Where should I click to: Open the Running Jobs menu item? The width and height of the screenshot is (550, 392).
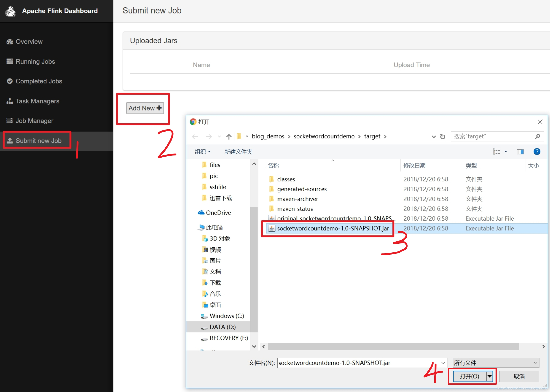[x=35, y=62]
